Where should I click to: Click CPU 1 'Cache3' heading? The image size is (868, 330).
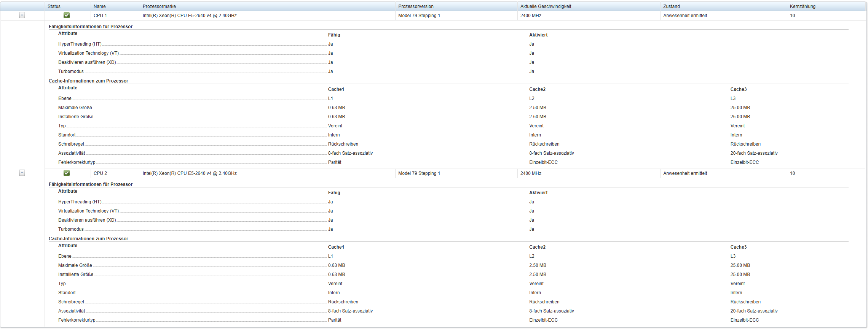click(x=739, y=89)
